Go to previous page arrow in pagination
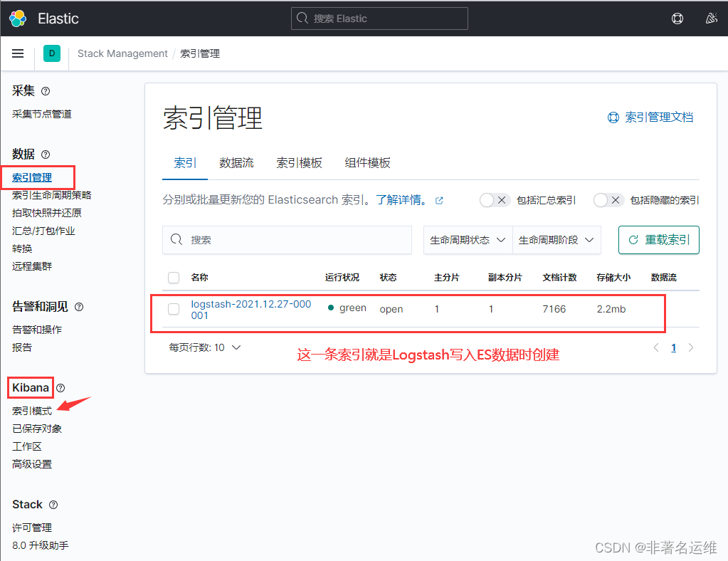Screen dimensions: 728x561 (656, 347)
